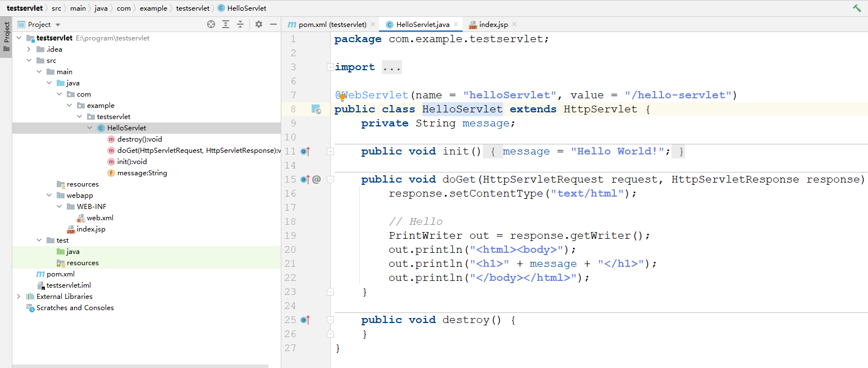Screen dimensions: 868x368
Task: Collapse destroy method fold on line 25
Action: [x=330, y=320]
